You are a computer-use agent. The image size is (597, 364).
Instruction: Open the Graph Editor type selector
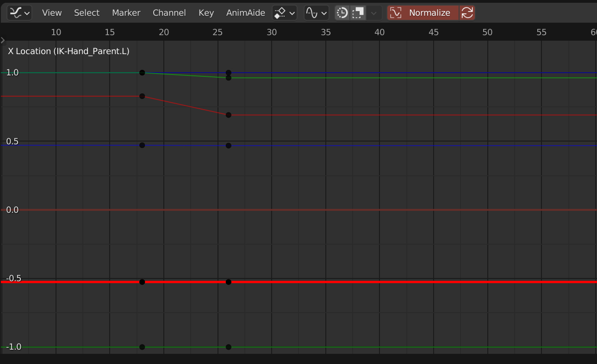pyautogui.click(x=19, y=13)
